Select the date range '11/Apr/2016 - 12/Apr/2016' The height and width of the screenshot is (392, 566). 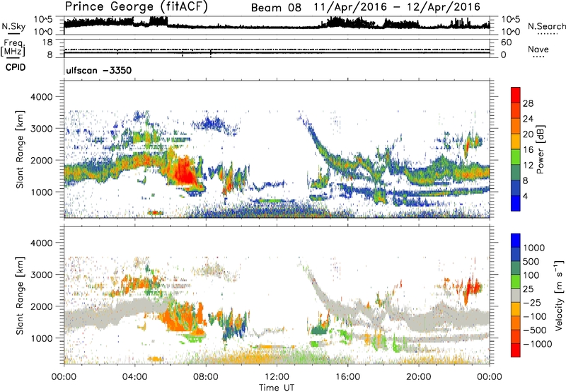point(397,7)
